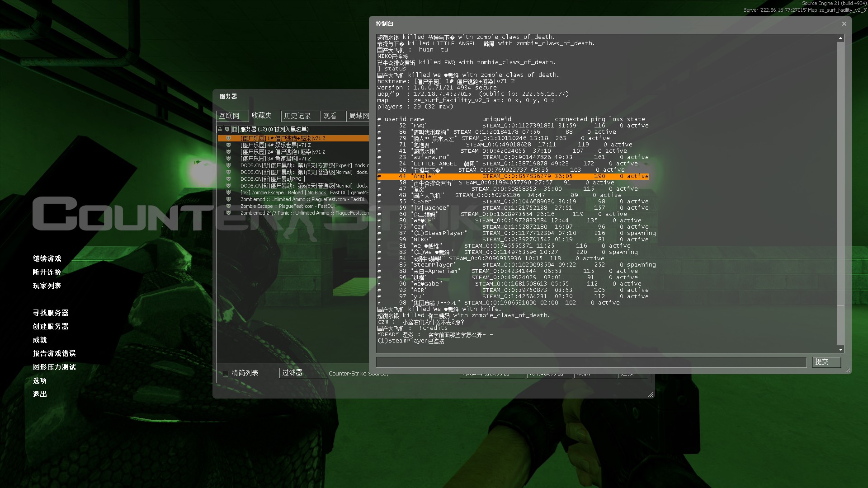Click shield icon beside DODS.CN Expert server

tap(228, 165)
